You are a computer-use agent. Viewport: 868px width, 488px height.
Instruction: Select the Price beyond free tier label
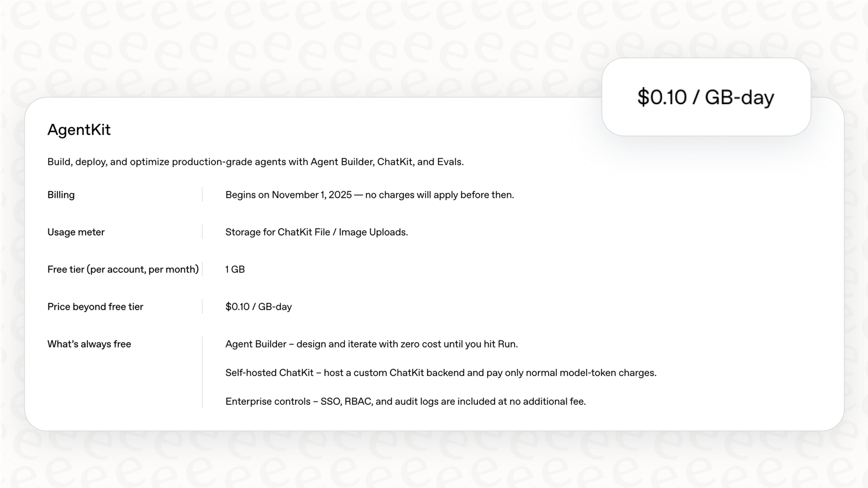(x=95, y=307)
